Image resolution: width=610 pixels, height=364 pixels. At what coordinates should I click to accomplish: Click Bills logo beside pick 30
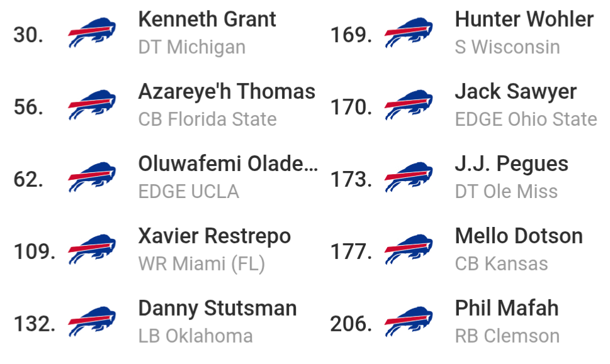coord(92,33)
